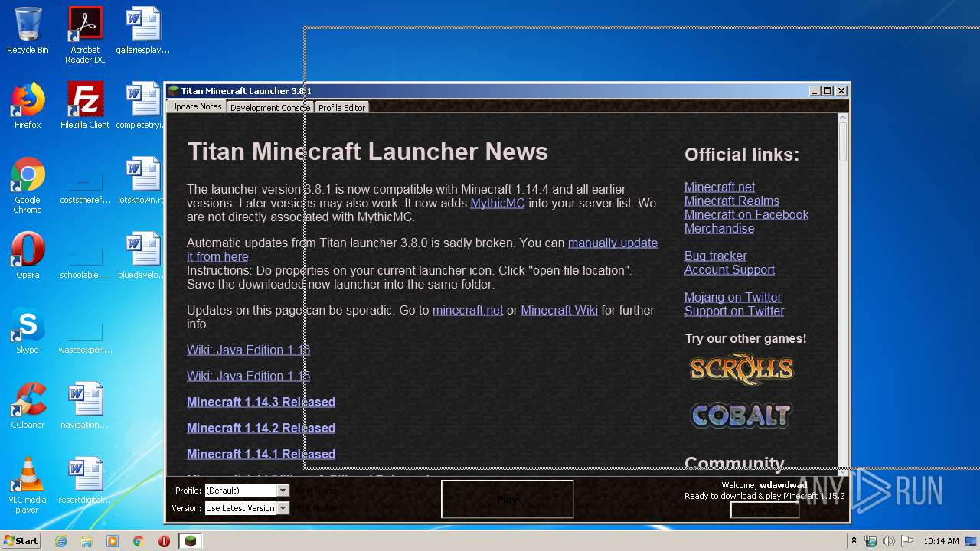980x551 pixels.
Task: Open Mojang on Twitter link
Action: coord(733,297)
